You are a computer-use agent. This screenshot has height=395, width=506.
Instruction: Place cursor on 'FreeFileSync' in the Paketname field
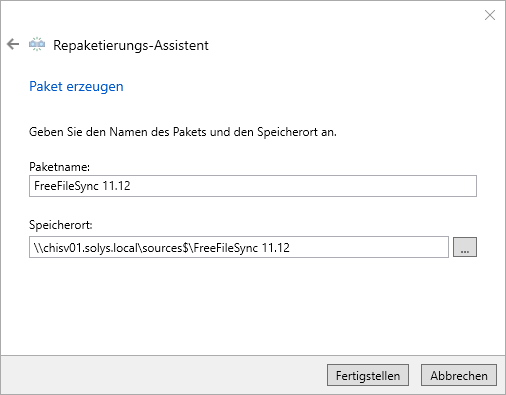pos(66,186)
